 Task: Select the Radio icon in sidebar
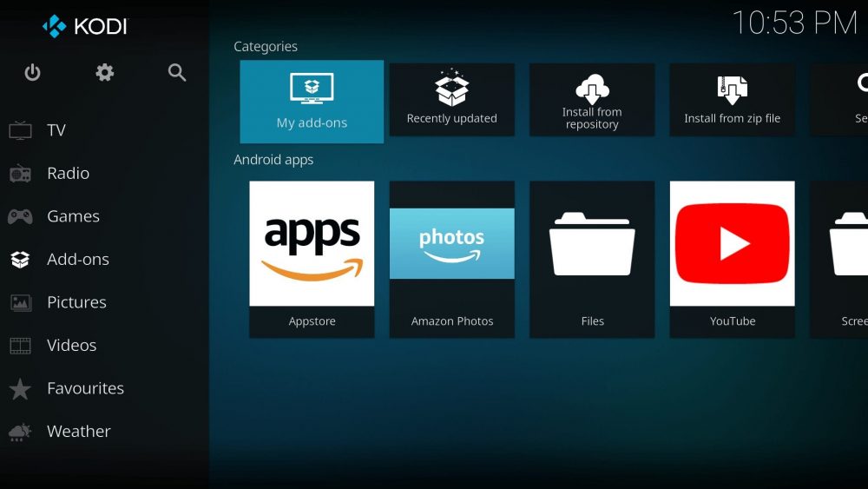pyautogui.click(x=20, y=174)
